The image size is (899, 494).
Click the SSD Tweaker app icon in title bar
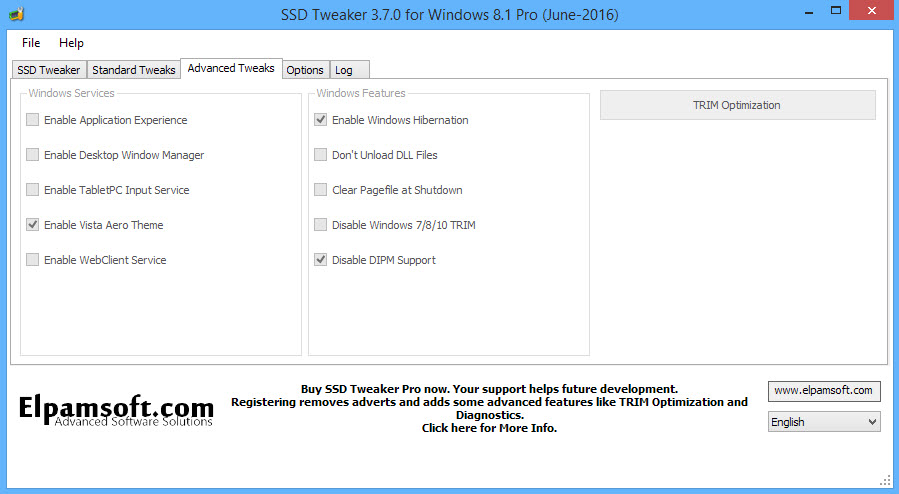click(16, 15)
